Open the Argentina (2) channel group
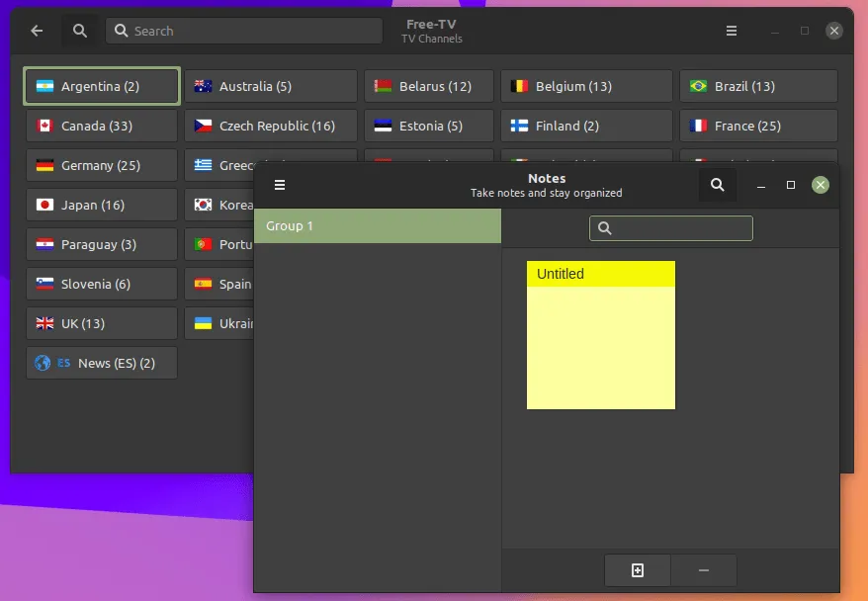This screenshot has height=601, width=868. [x=102, y=86]
